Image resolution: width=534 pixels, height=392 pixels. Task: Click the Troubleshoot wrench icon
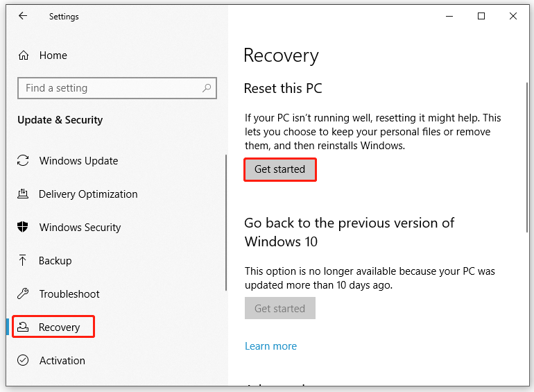tap(24, 294)
